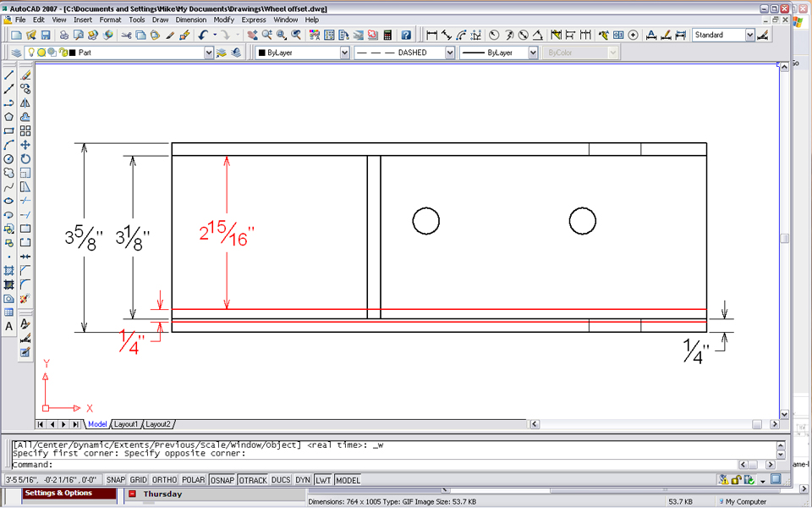The width and height of the screenshot is (812, 508).
Task: Open the ByLayer lineweight dropdown
Action: pos(533,52)
